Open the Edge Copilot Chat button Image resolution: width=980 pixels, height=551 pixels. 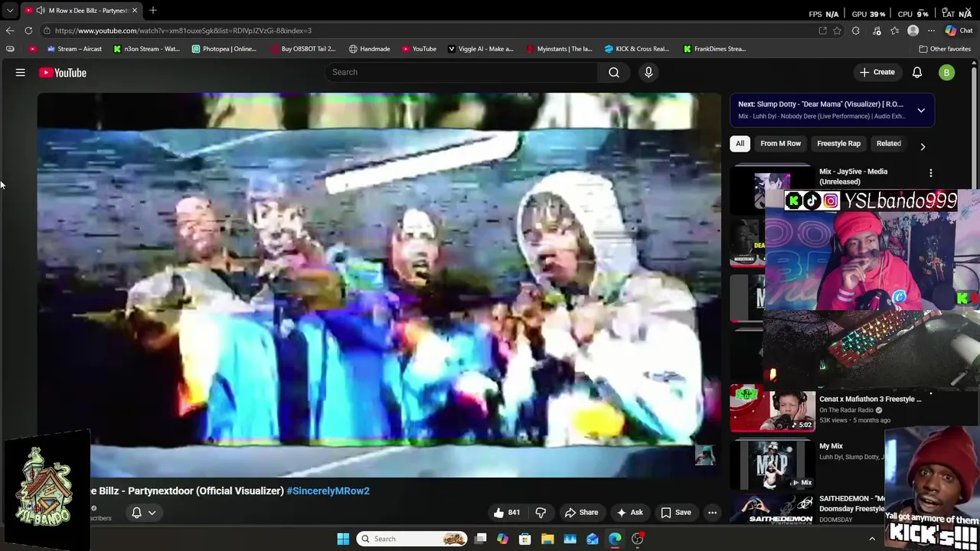[x=959, y=31]
